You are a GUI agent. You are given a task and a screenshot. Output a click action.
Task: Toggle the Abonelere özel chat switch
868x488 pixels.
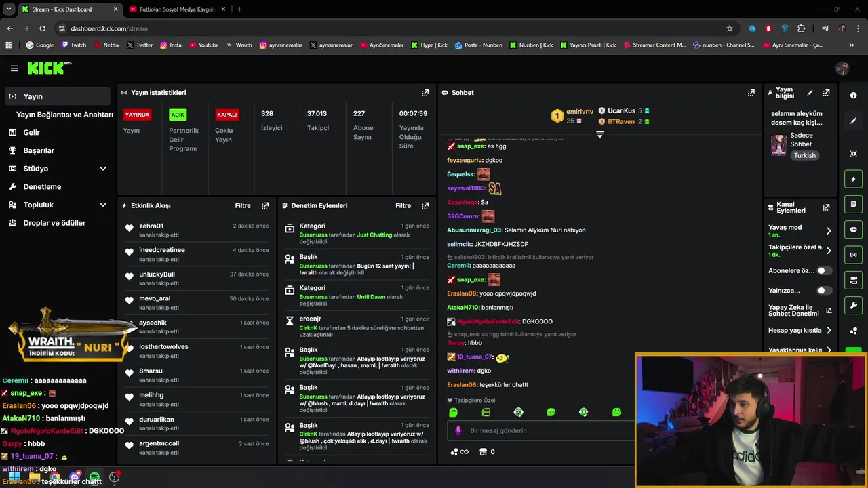click(824, 270)
